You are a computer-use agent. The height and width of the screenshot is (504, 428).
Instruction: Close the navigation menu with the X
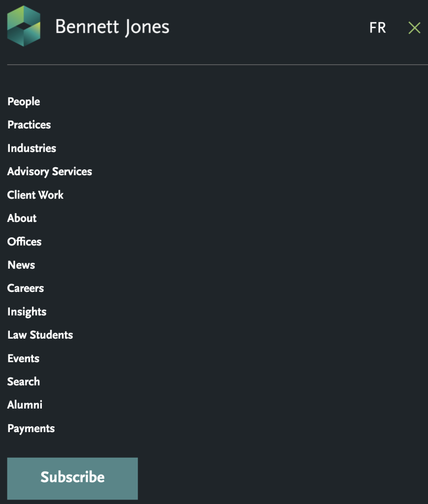click(414, 28)
